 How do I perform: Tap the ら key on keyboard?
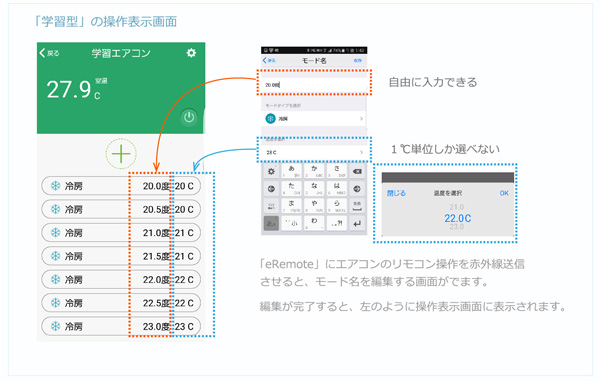[x=337, y=206]
